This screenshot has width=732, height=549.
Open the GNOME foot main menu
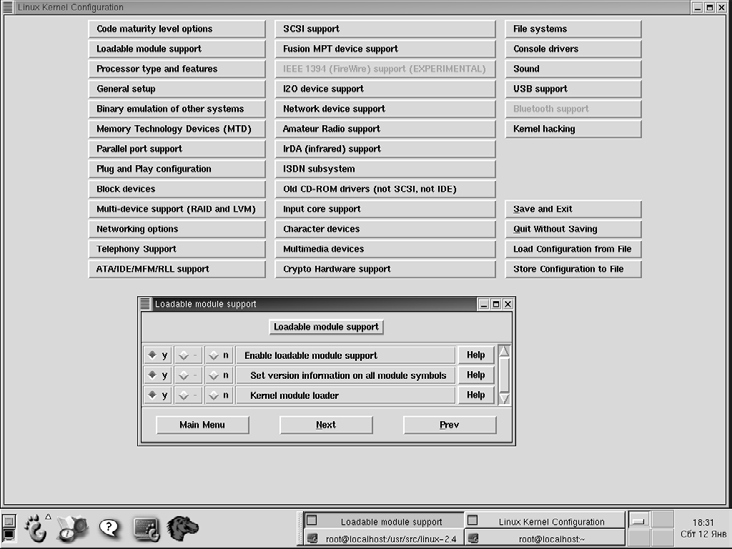pos(36,526)
